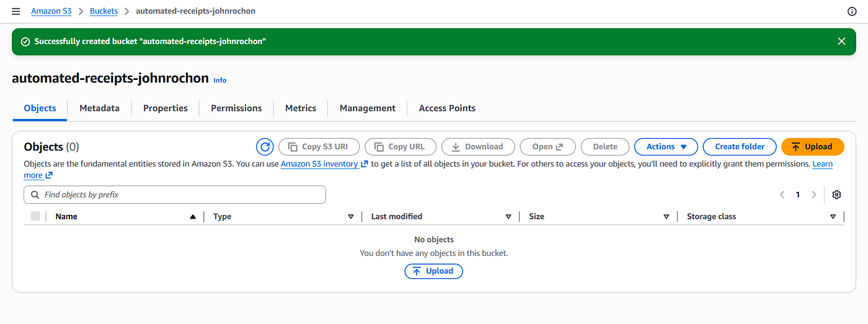Refresh the objects list
This screenshot has height=324, width=868.
click(265, 147)
